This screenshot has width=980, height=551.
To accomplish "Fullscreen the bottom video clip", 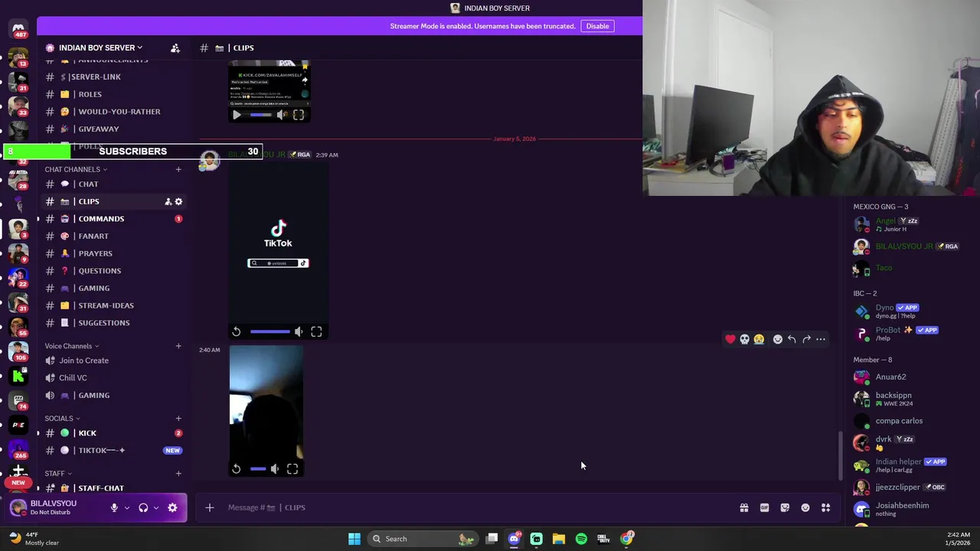I will click(292, 469).
